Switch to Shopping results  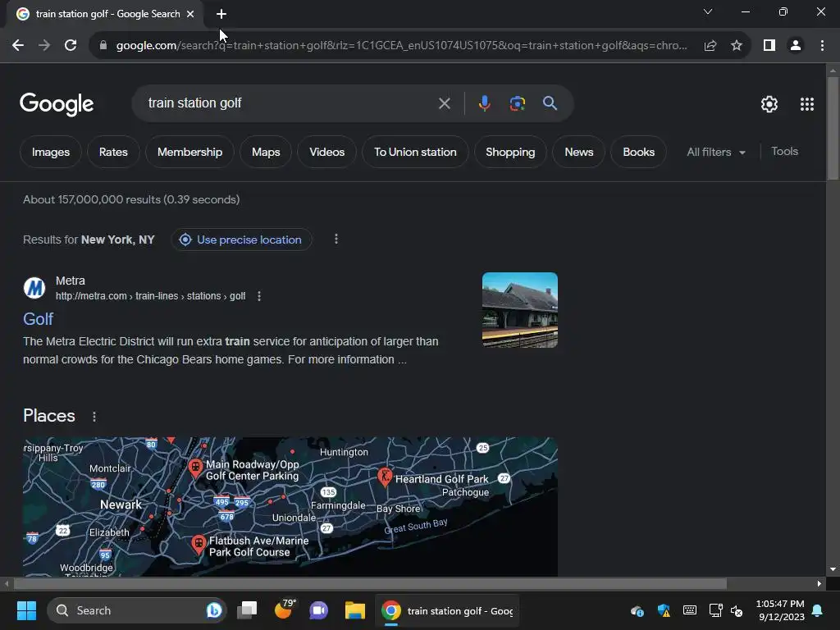click(x=510, y=152)
